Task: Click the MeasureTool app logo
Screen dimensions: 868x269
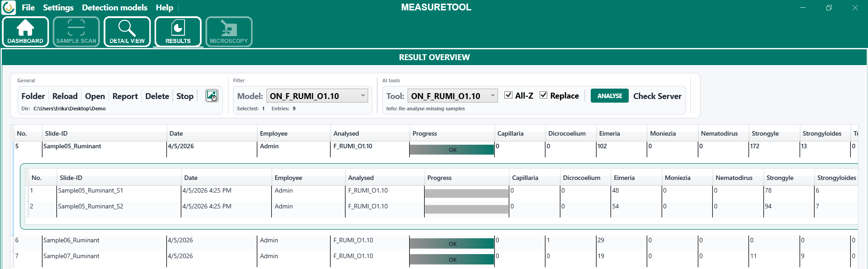Action: [x=9, y=8]
